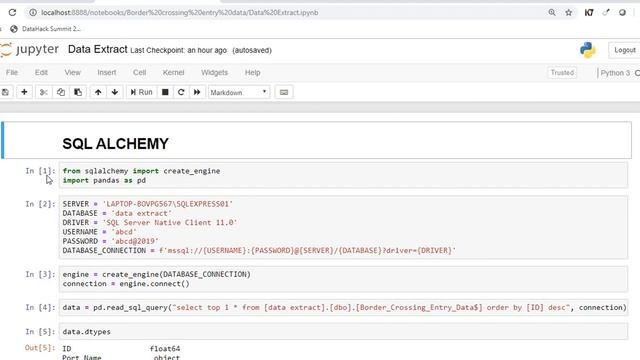The height and width of the screenshot is (360, 640).
Task: Click the DATABASE_CONNECTION line in cell 2
Action: pos(259,251)
